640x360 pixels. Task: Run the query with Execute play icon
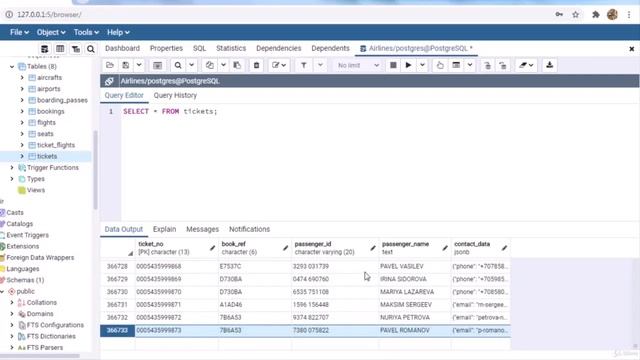click(x=408, y=65)
